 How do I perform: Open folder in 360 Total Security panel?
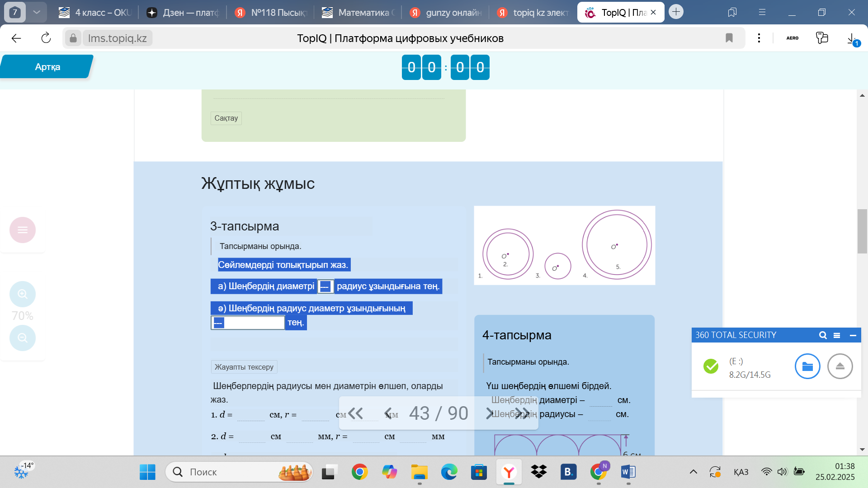tap(807, 366)
